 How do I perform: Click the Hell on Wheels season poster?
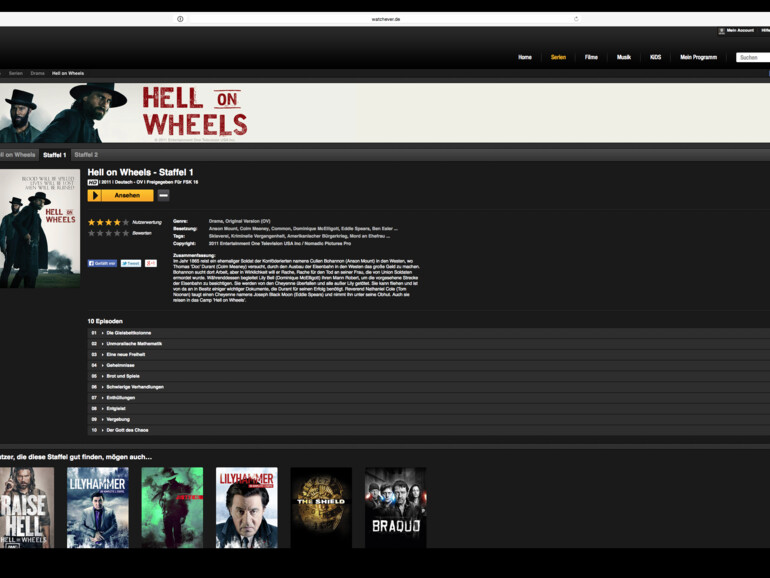point(40,228)
